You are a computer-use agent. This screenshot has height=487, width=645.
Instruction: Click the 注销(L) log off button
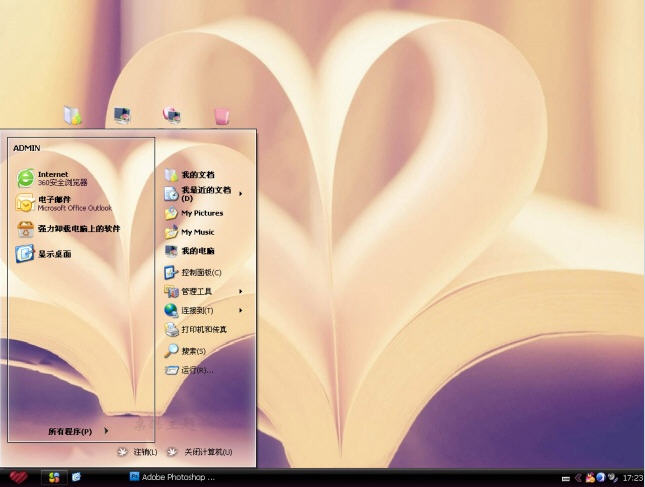138,452
